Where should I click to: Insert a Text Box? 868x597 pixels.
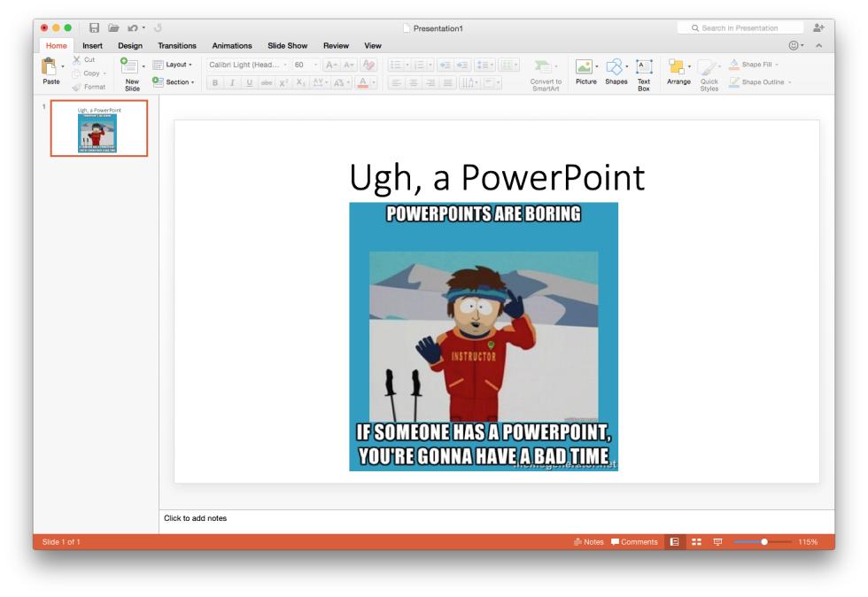tap(643, 66)
